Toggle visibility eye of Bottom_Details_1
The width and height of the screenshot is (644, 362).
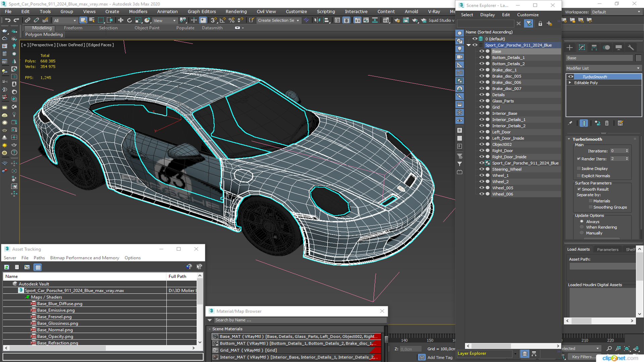(x=482, y=58)
